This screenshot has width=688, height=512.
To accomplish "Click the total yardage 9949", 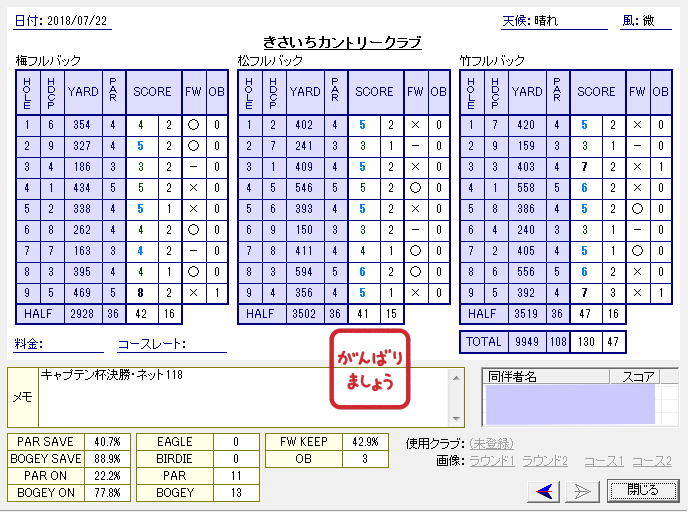I will [527, 342].
